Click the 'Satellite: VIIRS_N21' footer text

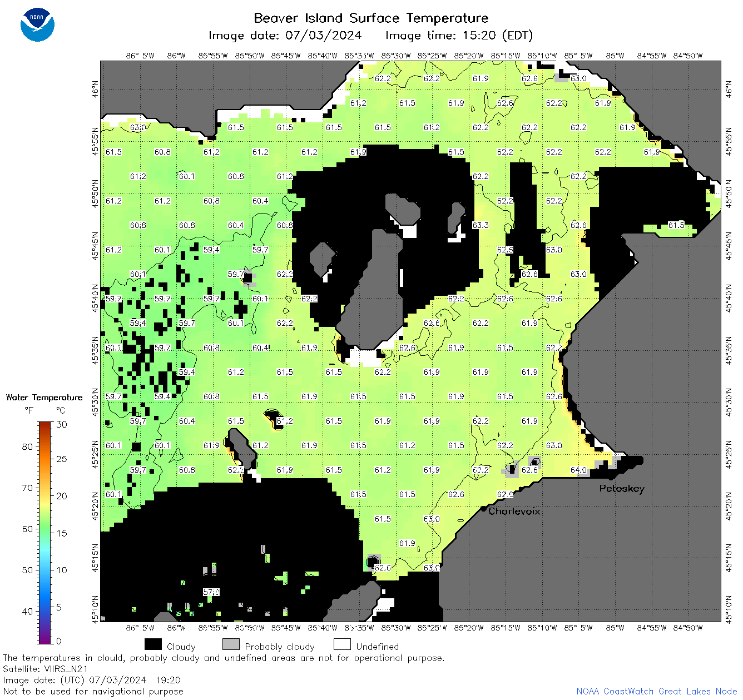pyautogui.click(x=46, y=669)
